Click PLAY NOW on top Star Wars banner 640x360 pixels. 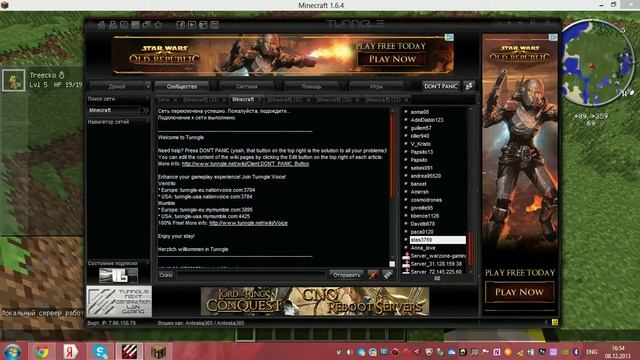coord(392,59)
